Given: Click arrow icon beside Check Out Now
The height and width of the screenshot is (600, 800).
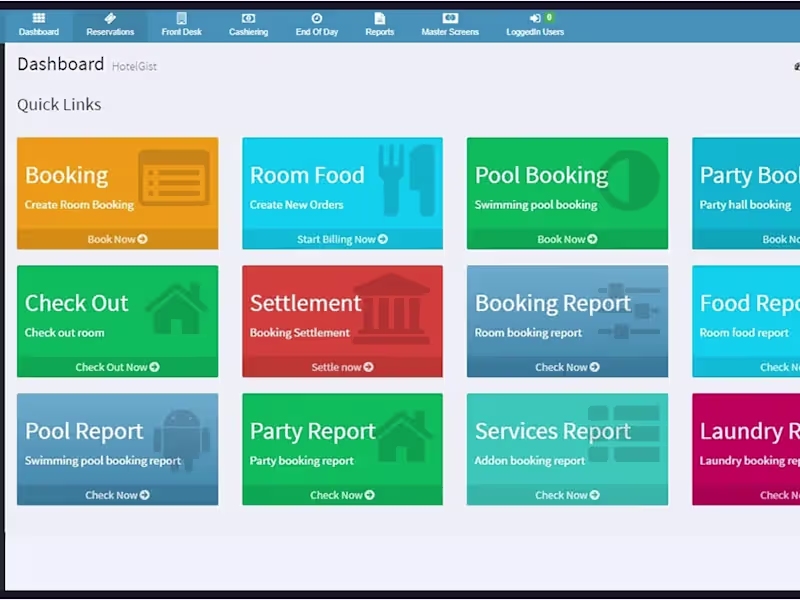Looking at the screenshot, I should click(x=155, y=367).
